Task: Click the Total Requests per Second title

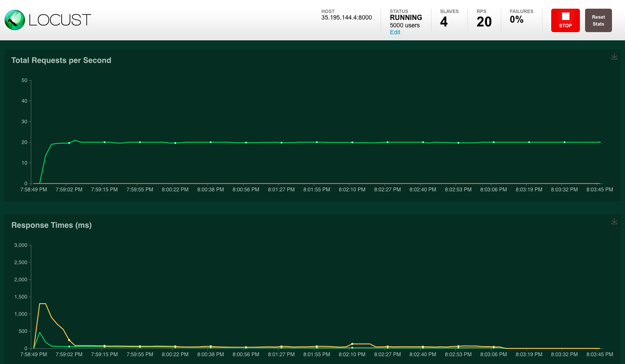Action: [61, 60]
